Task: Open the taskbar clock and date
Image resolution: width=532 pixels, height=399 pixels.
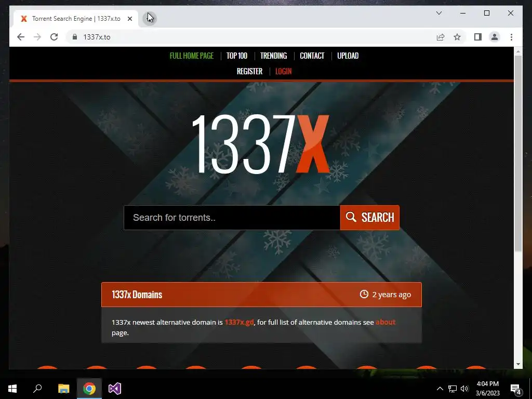Action: pyautogui.click(x=487, y=389)
